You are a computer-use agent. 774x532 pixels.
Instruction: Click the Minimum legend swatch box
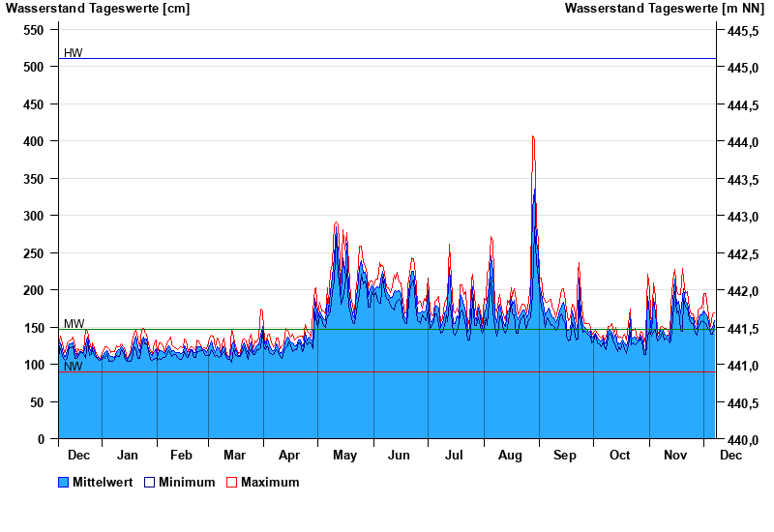point(149,483)
